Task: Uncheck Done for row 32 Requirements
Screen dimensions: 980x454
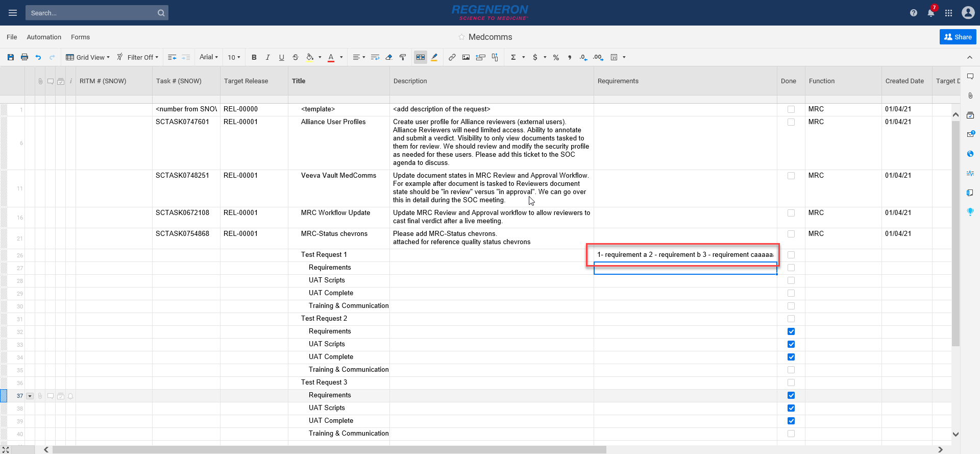Action: (791, 331)
